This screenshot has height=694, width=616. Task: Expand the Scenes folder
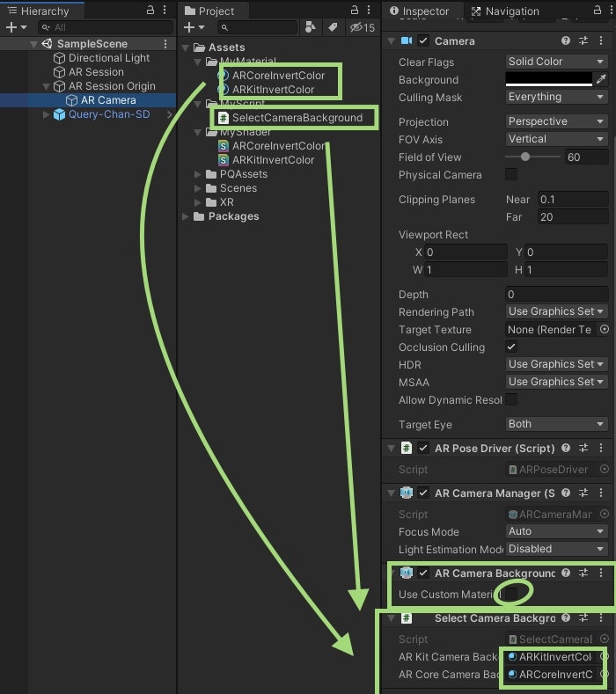tap(198, 188)
